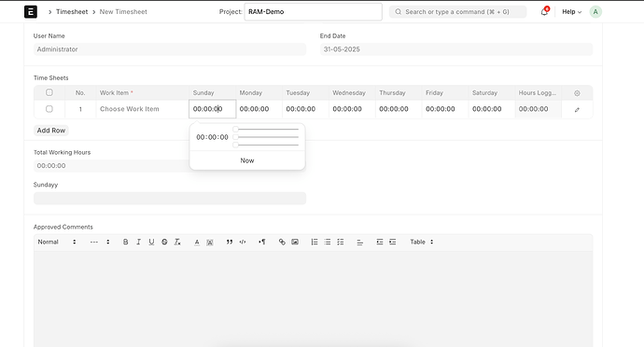Apply checklist formatting
This screenshot has height=347, width=644.
tap(341, 242)
